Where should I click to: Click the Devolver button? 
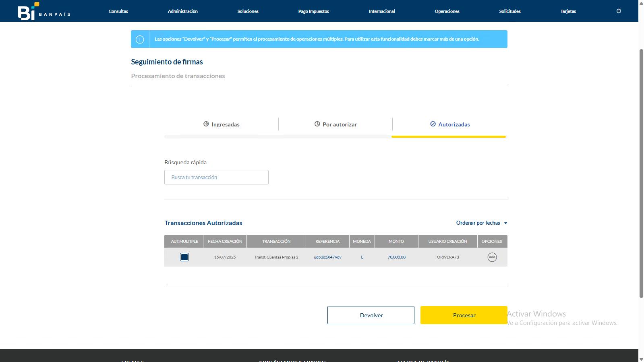(371, 315)
